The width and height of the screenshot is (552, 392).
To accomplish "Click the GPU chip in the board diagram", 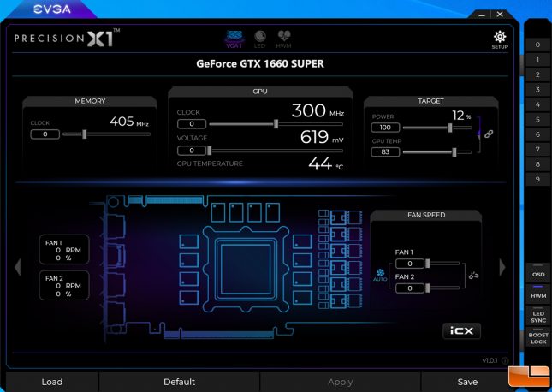I will click(246, 269).
